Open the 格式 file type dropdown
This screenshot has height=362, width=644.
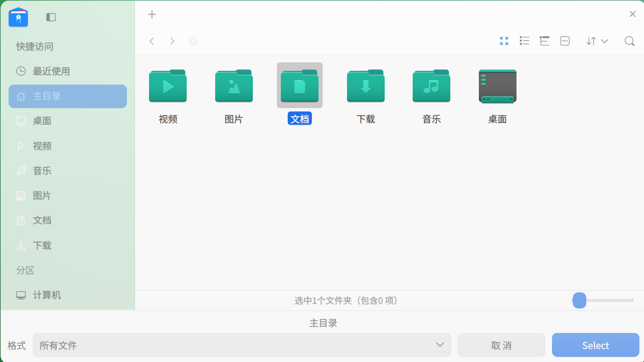(242, 345)
